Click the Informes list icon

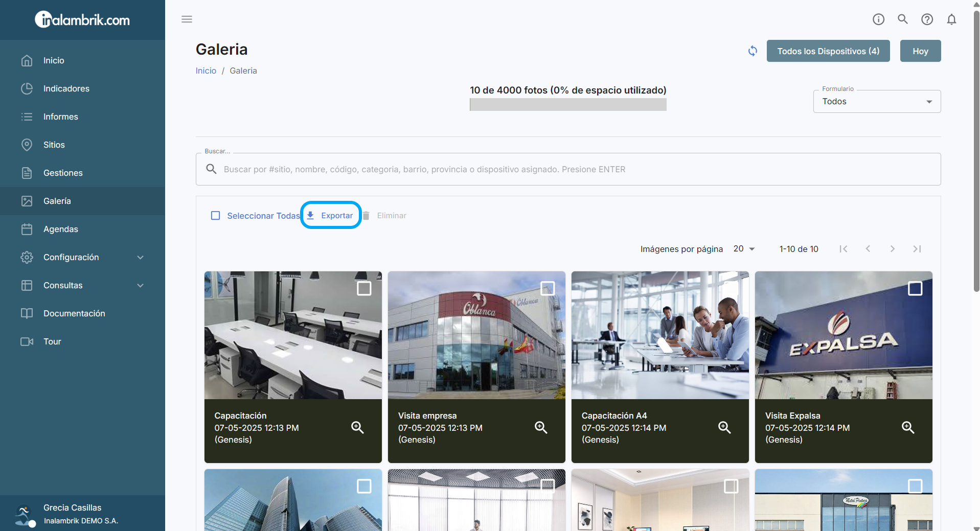27,117
